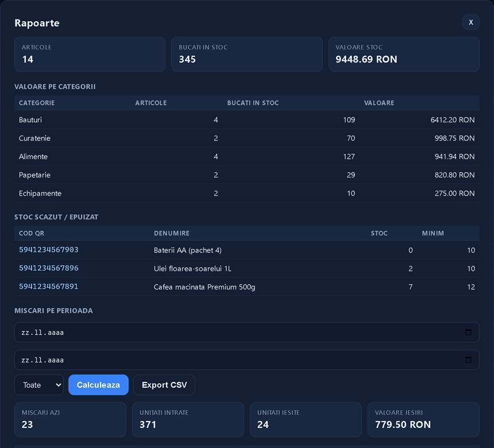Open calendar picker in first period date field
494x448 pixels.
(468, 332)
